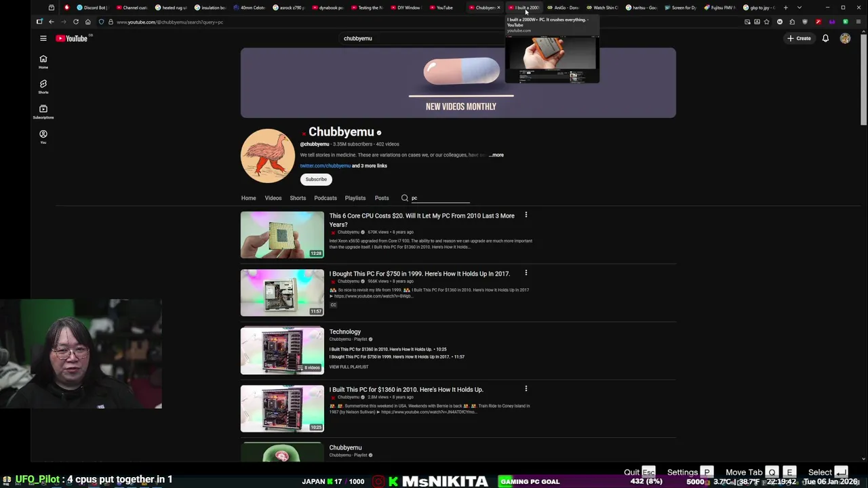
Task: Click the address bar URL
Action: click(170, 22)
